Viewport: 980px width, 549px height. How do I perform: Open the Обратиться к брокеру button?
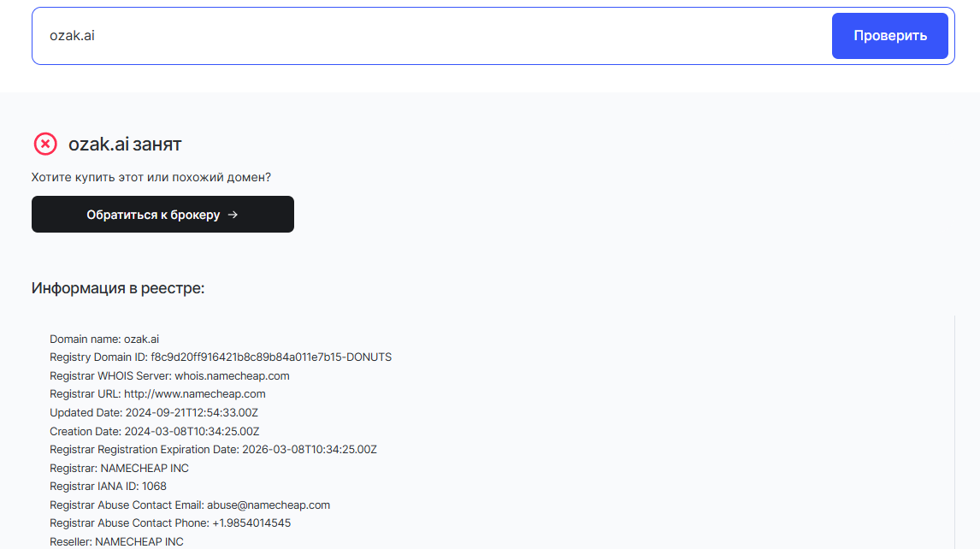[162, 215]
